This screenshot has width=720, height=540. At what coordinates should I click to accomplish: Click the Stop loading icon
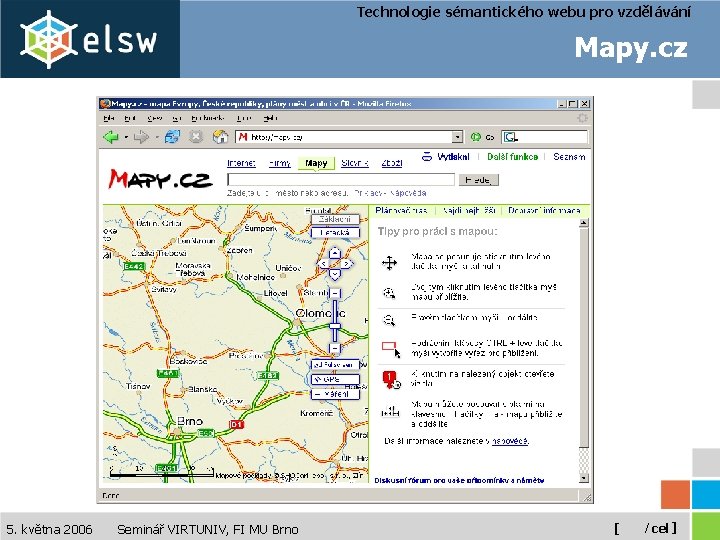(196, 136)
